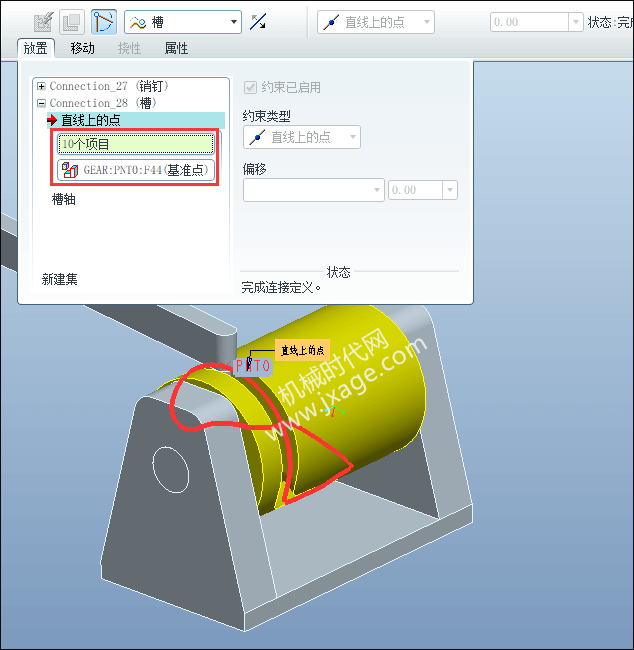Open the top 直线上的点 constraint dropdown
Image resolution: width=634 pixels, height=650 pixels.
point(376,22)
